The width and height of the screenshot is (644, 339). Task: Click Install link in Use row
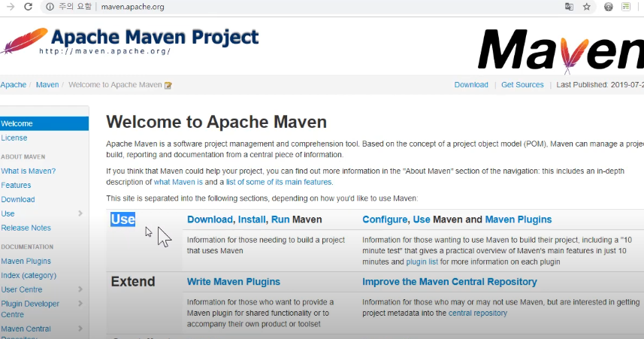252,219
